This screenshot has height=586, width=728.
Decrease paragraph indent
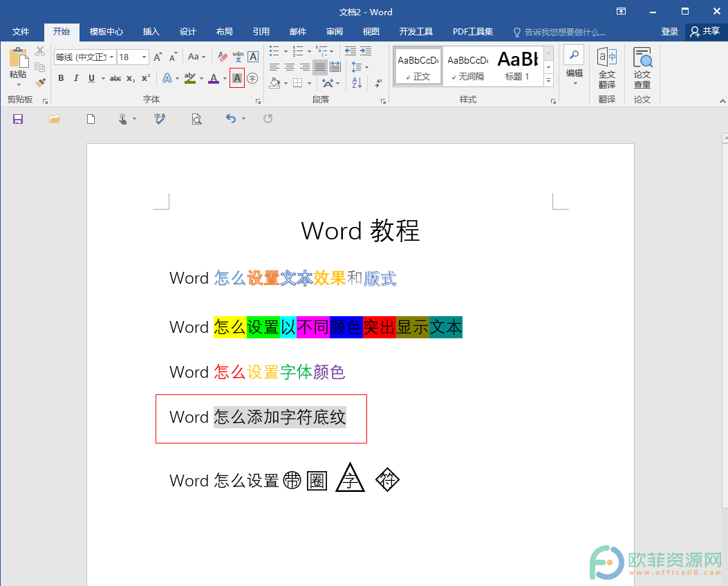[x=351, y=51]
